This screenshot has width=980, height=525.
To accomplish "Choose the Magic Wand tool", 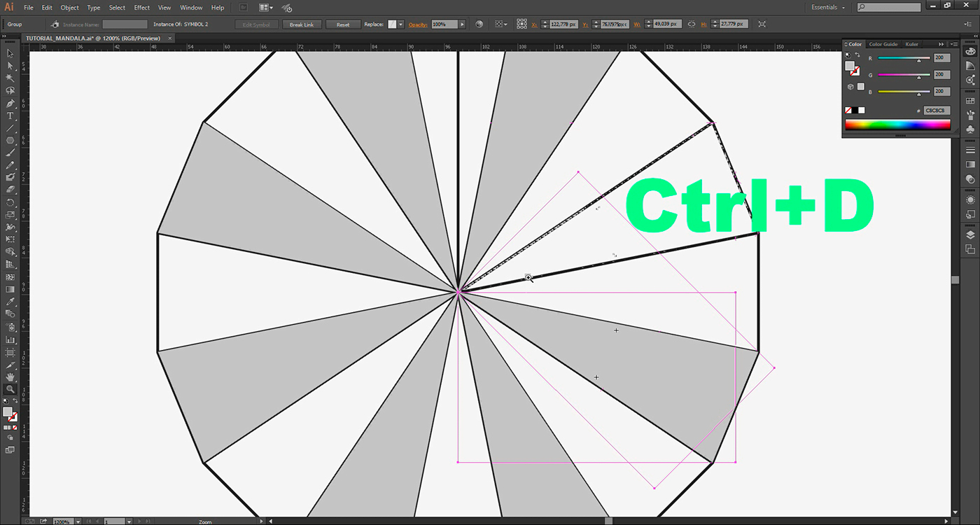I will (x=10, y=78).
